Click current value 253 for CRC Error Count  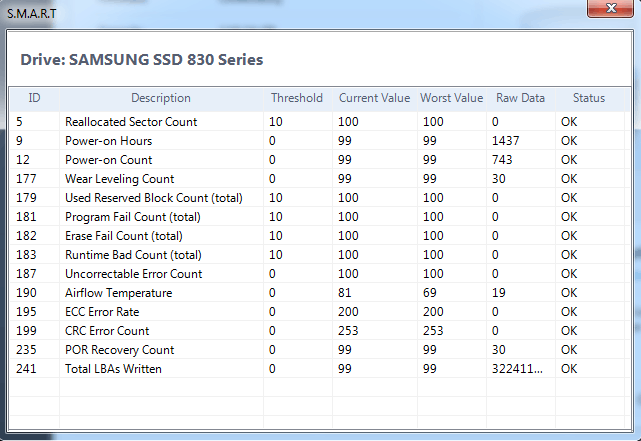point(348,331)
